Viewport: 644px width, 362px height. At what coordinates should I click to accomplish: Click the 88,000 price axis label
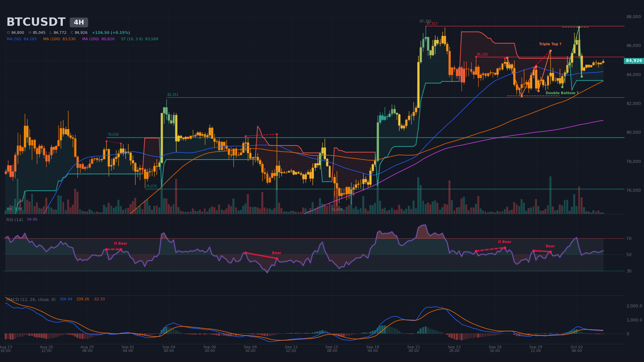634,17
